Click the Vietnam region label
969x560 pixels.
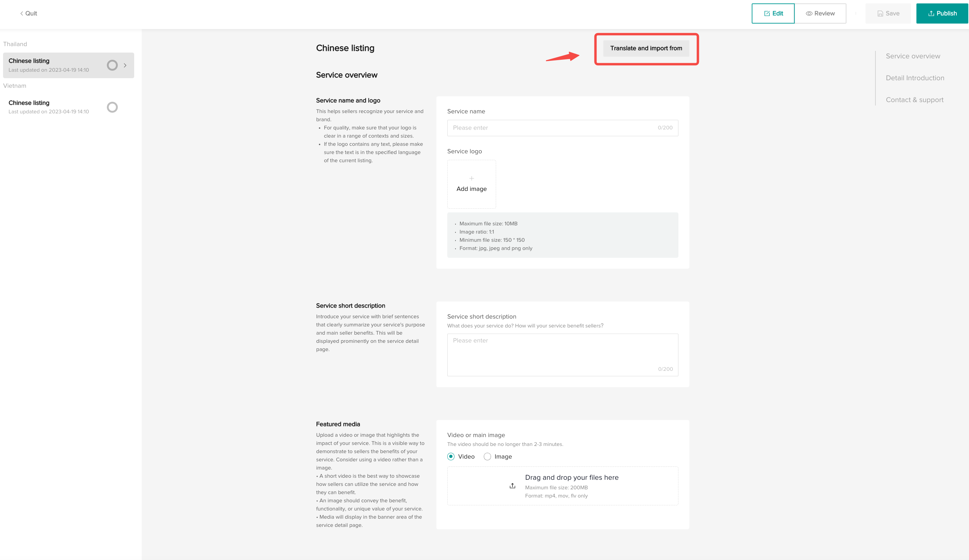point(15,86)
